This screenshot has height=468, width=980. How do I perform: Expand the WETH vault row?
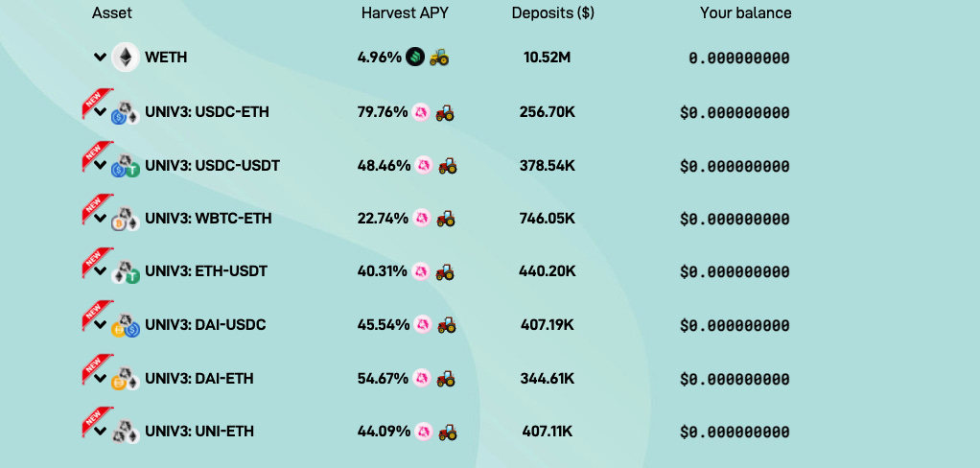[100, 58]
